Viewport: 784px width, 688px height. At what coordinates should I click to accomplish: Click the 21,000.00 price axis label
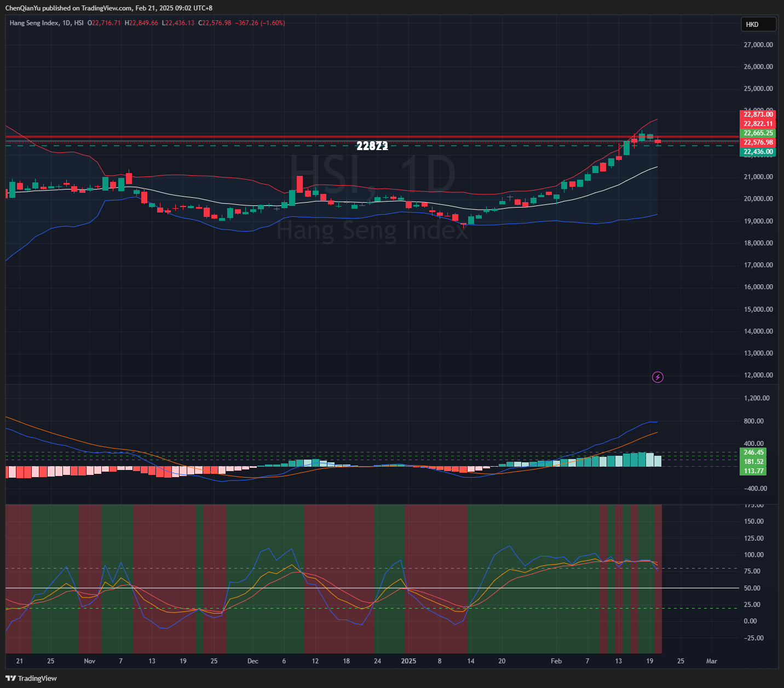click(x=758, y=177)
